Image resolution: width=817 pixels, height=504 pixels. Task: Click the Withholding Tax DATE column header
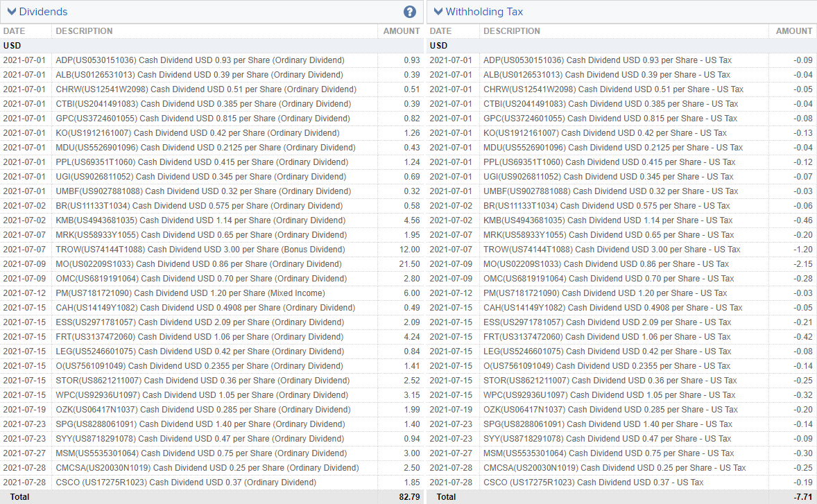441,31
